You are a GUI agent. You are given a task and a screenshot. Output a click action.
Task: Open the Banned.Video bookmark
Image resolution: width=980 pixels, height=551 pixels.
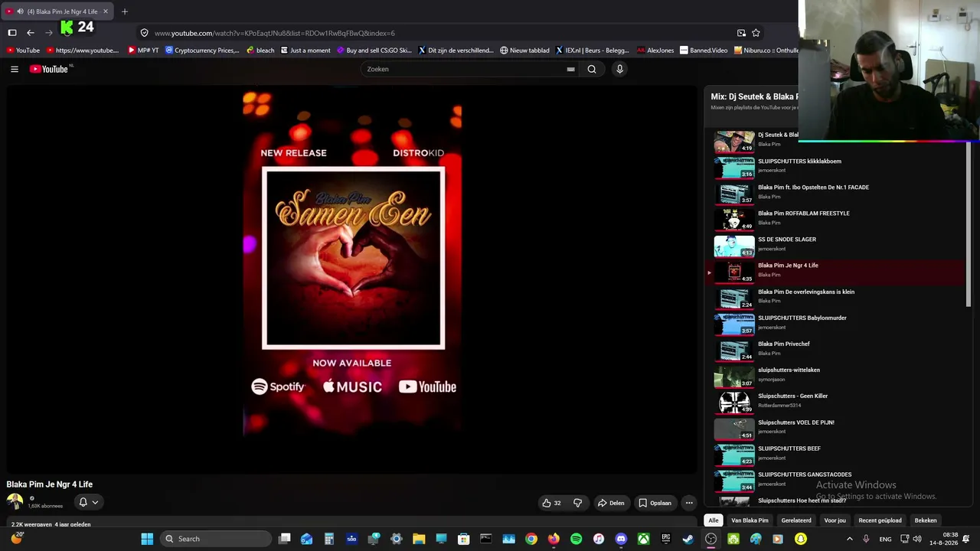(x=704, y=51)
